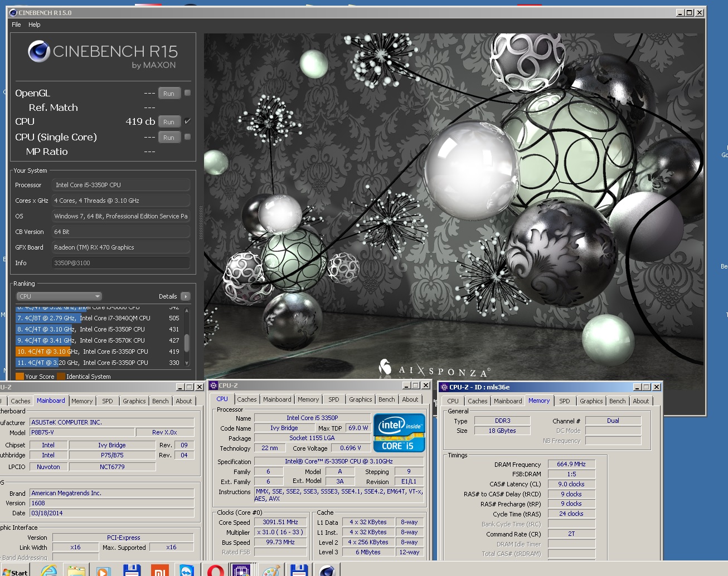Open Paint palette icon in taskbar
Screen dimensions: 728x576
click(x=271, y=570)
